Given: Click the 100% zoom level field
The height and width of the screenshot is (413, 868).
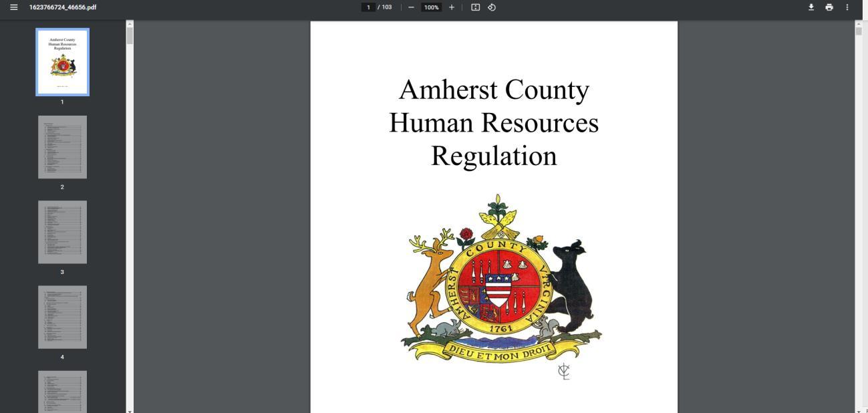Looking at the screenshot, I should [x=432, y=7].
